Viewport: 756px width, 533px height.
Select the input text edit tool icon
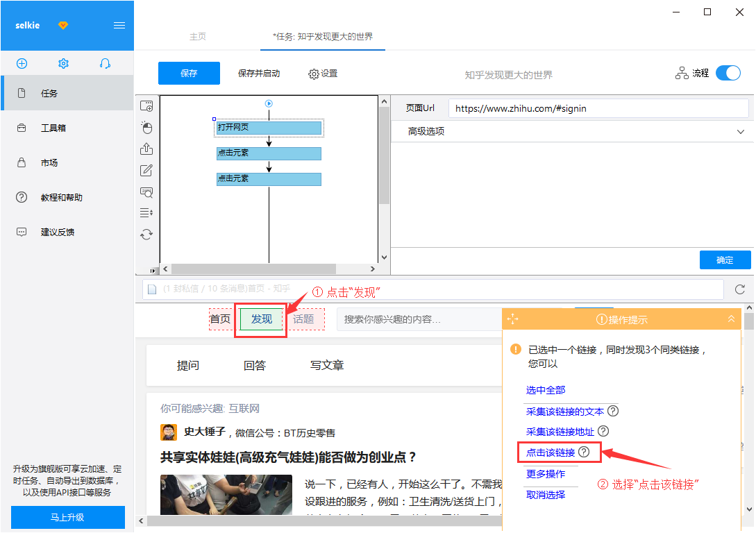[x=146, y=170]
